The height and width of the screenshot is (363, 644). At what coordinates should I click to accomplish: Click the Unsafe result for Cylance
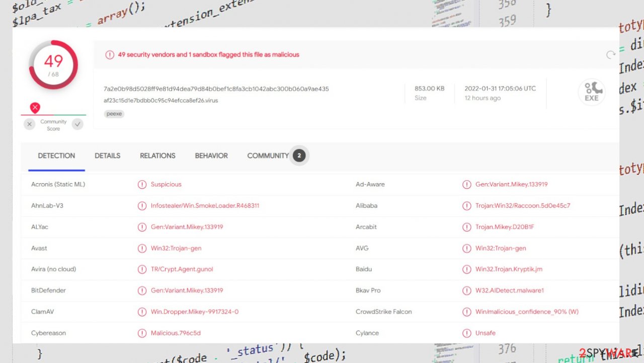(486, 333)
